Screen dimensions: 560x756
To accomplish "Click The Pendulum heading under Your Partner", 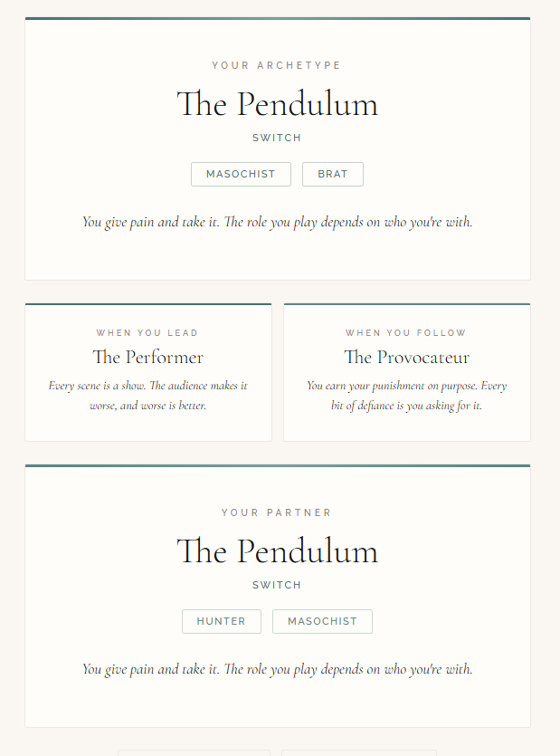I will coord(277,551).
